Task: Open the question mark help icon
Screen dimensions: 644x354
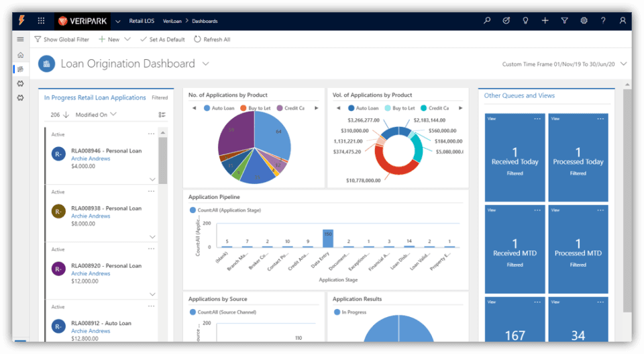Action: tap(603, 21)
